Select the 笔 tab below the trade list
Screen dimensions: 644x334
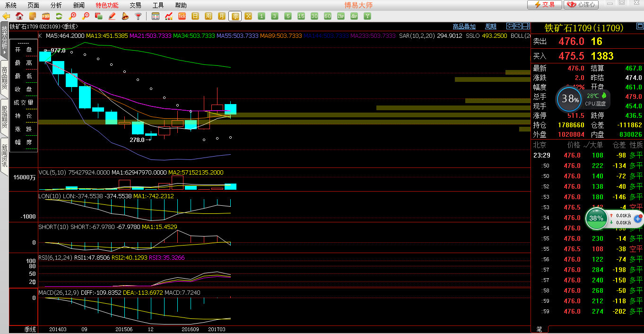(x=539, y=329)
